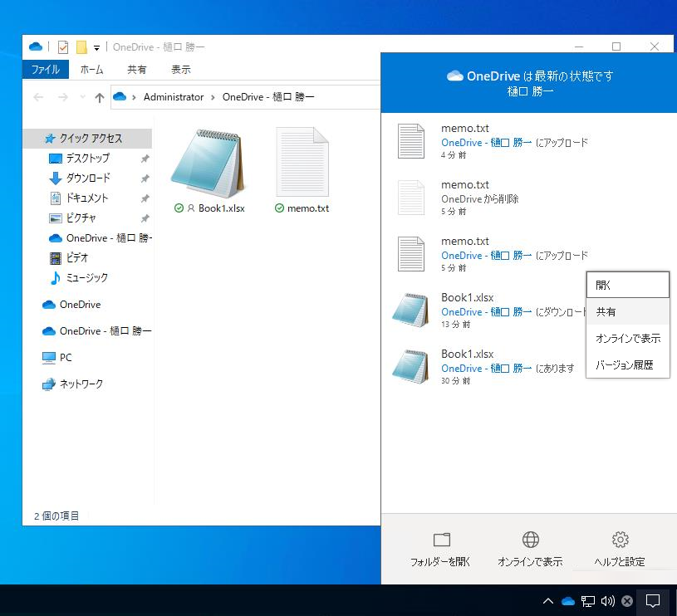This screenshot has width=677, height=616.
Task: Open OneDrive folder link in 13 分 前 entry
Action: coord(486,312)
